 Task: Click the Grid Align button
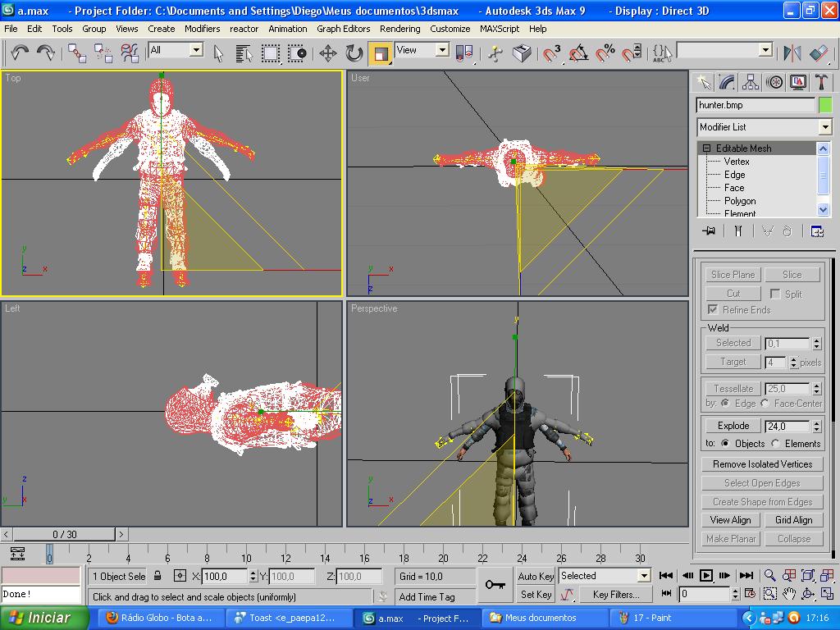pos(793,519)
